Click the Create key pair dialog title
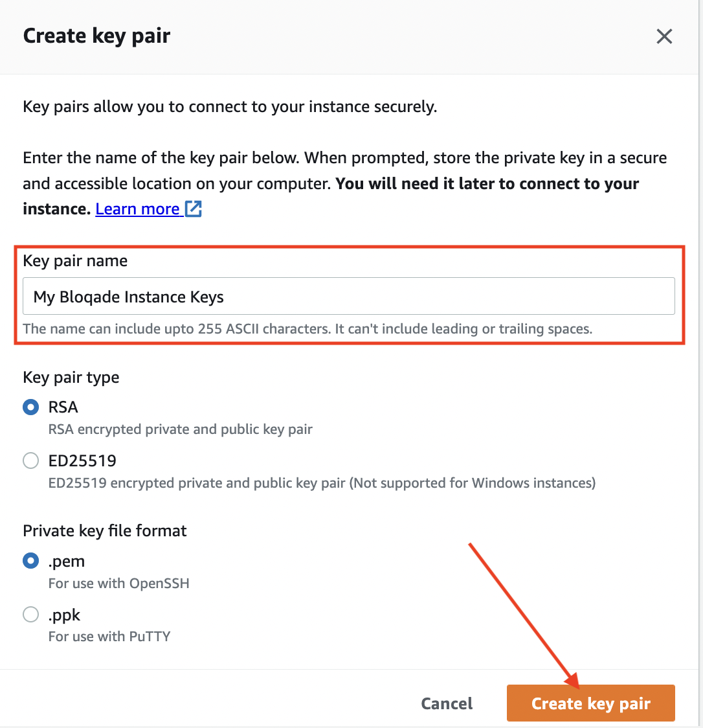The image size is (703, 728). pos(96,36)
